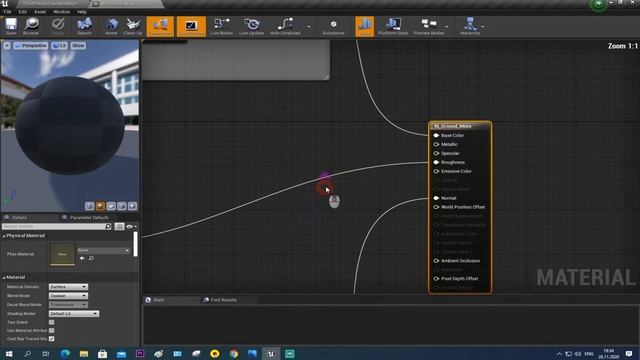Image resolution: width=640 pixels, height=360 pixels.
Task: Open the Material Domain dropdown
Action: point(68,287)
